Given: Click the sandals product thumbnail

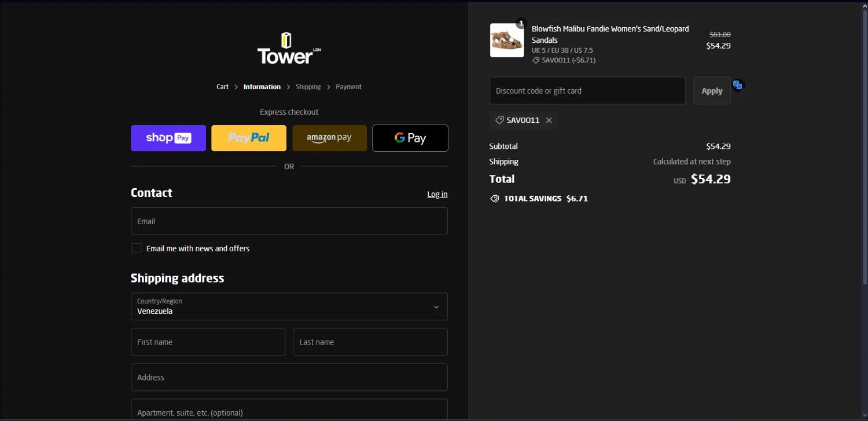Looking at the screenshot, I should point(507,41).
